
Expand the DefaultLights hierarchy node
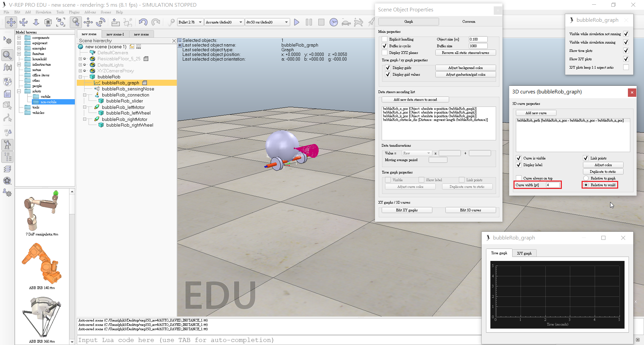click(80, 65)
